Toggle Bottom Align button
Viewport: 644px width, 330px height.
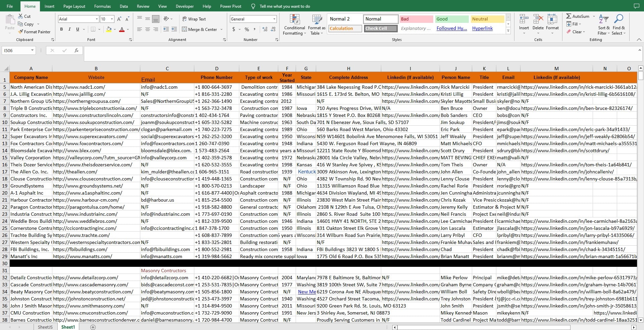[156, 19]
